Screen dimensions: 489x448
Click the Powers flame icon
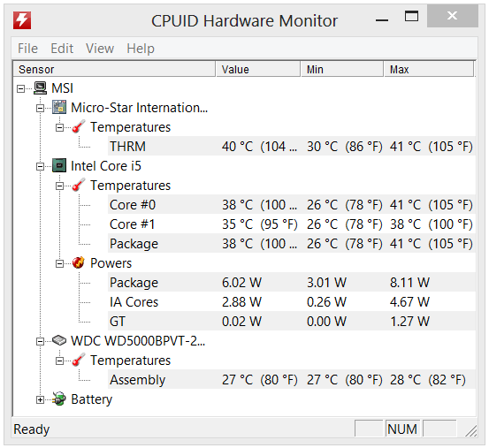tap(79, 263)
